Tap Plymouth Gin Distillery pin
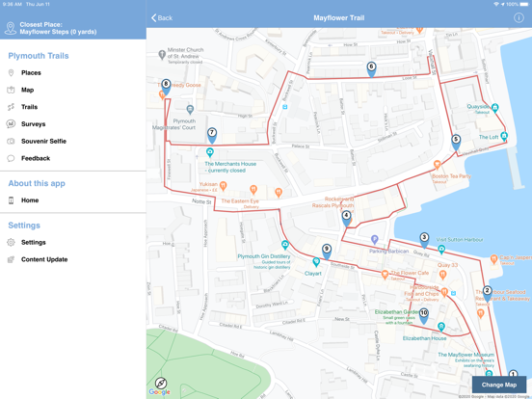Screen dimensions: 532x399 285,245
